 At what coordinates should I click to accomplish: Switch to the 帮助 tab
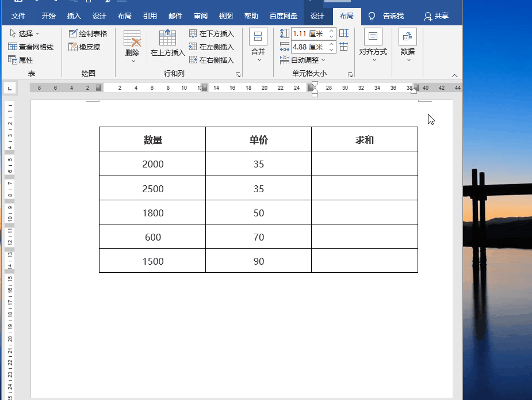pos(251,16)
